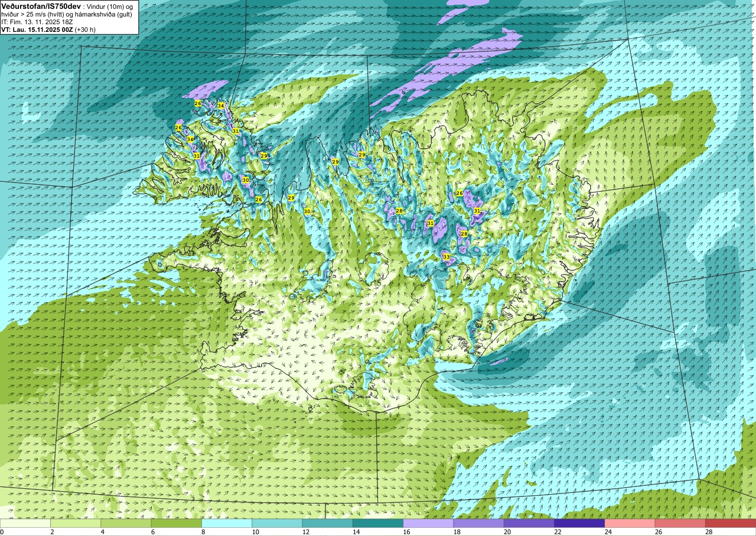The width and height of the screenshot is (756, 536).
Task: Click the light pink 24–26 m/s legend swatch
Action: pyautogui.click(x=630, y=523)
